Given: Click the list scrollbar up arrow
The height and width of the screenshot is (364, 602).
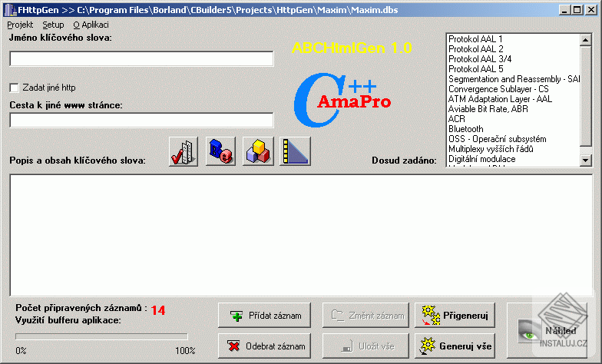Looking at the screenshot, I should click(x=585, y=40).
